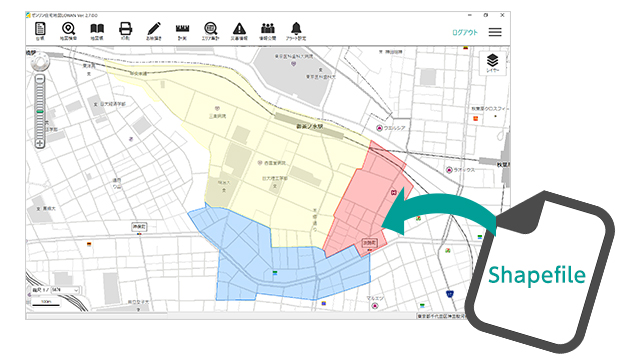
Task: Open the alert settings bell icon
Action: tap(296, 31)
